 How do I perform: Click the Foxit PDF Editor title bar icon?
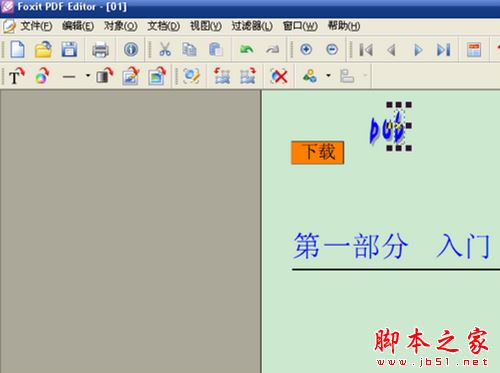click(x=7, y=7)
